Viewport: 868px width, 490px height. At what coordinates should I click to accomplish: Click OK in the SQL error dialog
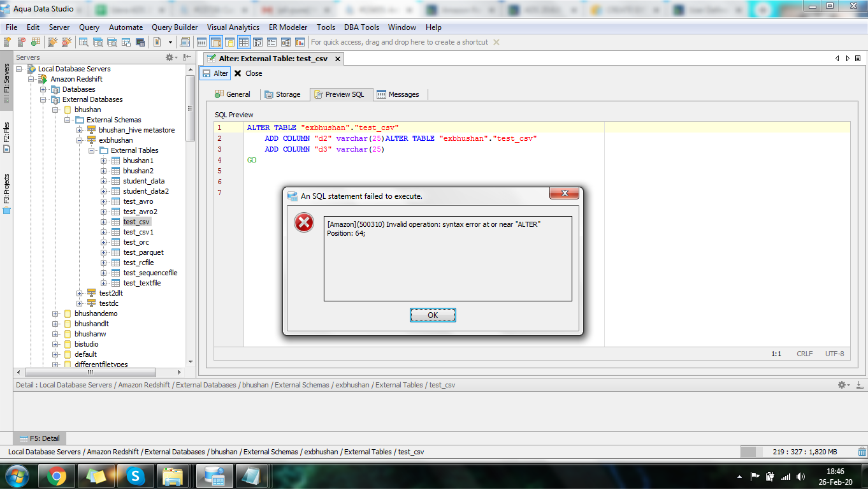click(433, 315)
